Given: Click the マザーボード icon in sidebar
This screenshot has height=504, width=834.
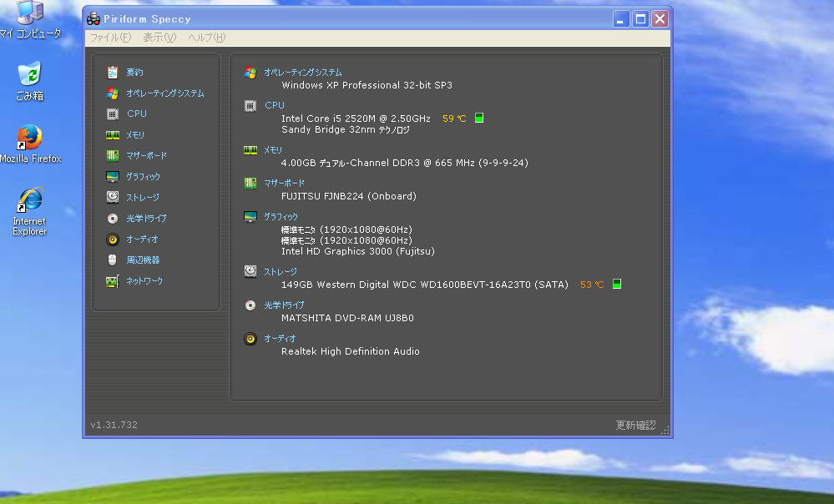Looking at the screenshot, I should [112, 156].
